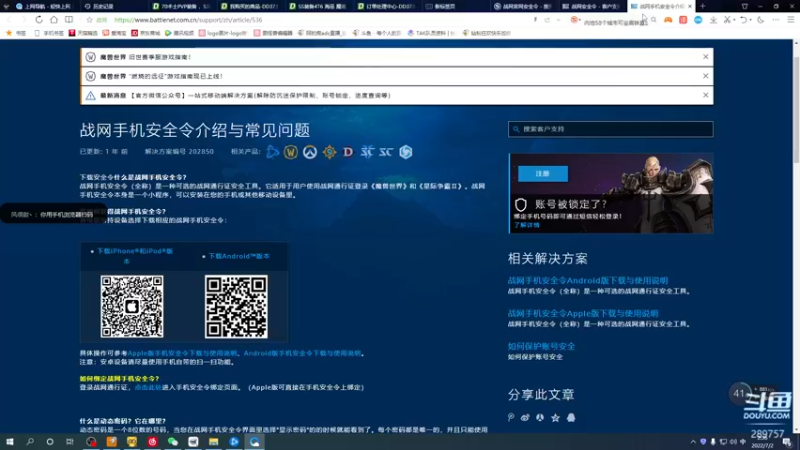This screenshot has height=450, width=800.
Task: Bookmark this page with the star icon
Action: click(89, 19)
